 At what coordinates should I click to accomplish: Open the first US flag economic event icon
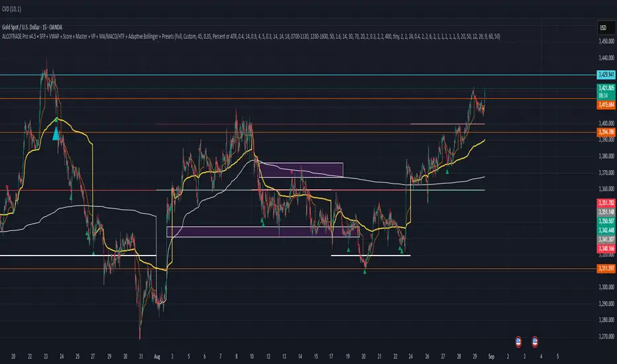pyautogui.click(x=518, y=341)
